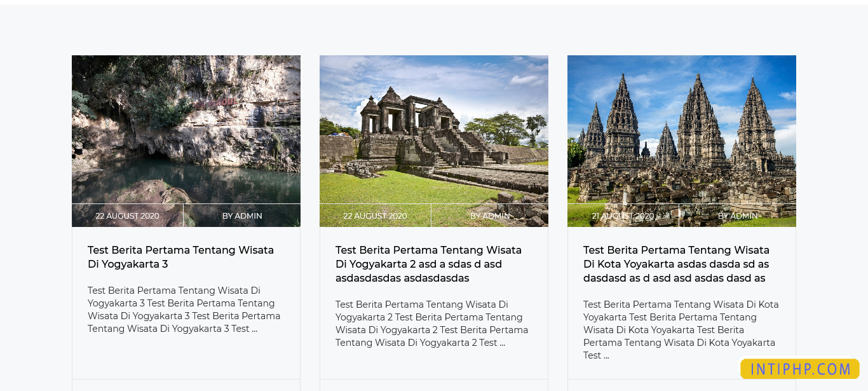
Task: Click the excerpt text of the Yogyakarta 2 article
Action: [432, 323]
